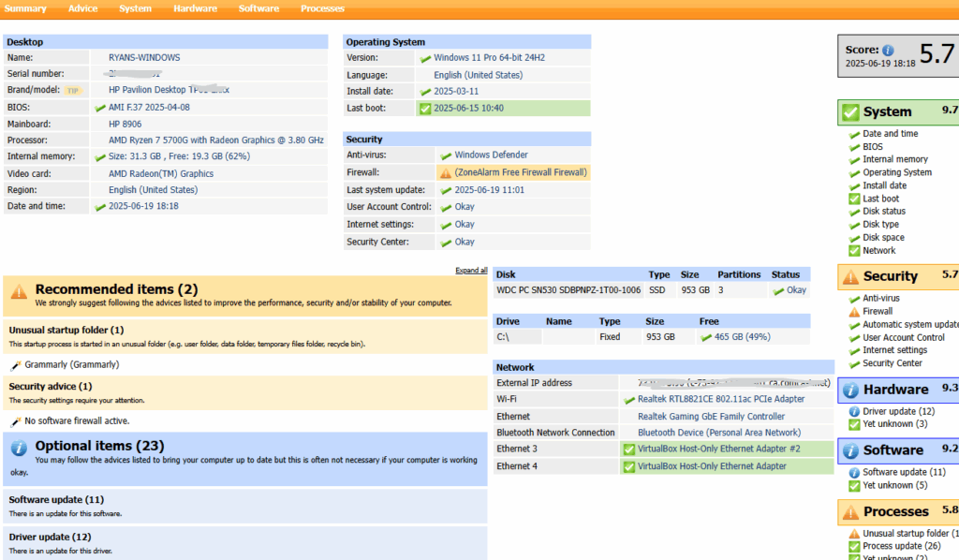This screenshot has height=560, width=959.
Task: Click the memory value Size: 31.3 GB
Action: pyautogui.click(x=179, y=156)
